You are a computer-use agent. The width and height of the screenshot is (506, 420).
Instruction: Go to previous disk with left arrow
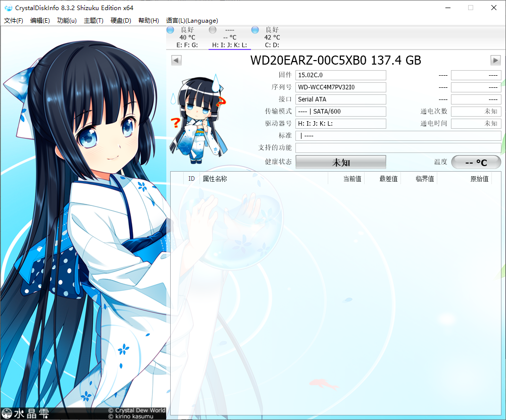pos(176,60)
